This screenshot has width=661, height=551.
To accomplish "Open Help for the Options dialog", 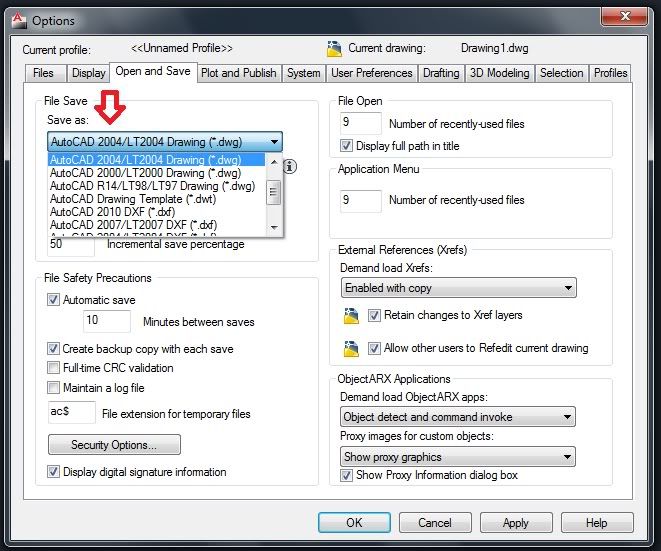I will tap(597, 523).
